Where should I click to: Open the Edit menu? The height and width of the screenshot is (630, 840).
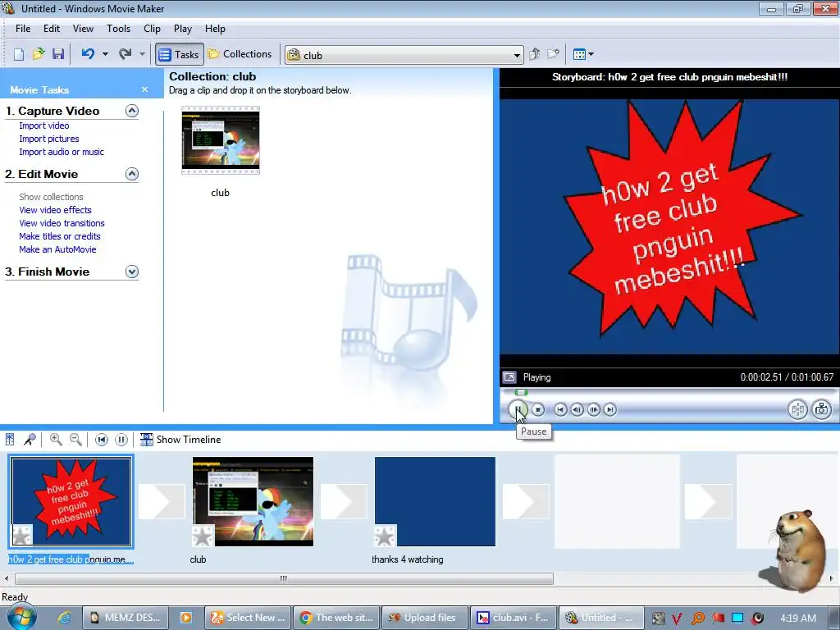[x=52, y=29]
